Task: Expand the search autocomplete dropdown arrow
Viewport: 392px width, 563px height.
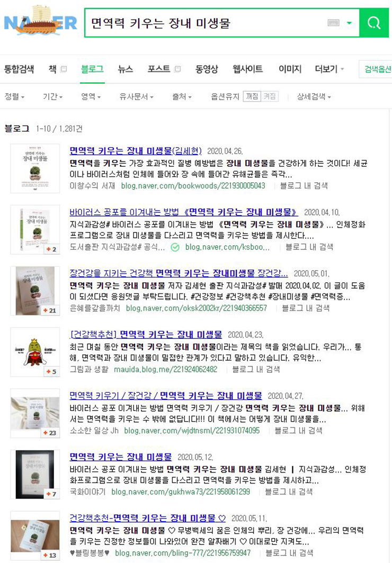Action: pyautogui.click(x=349, y=23)
